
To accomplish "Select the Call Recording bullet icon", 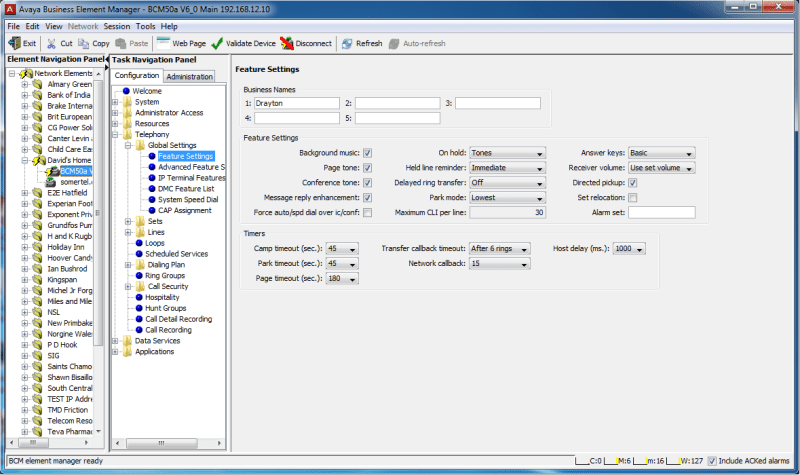I will (x=139, y=330).
